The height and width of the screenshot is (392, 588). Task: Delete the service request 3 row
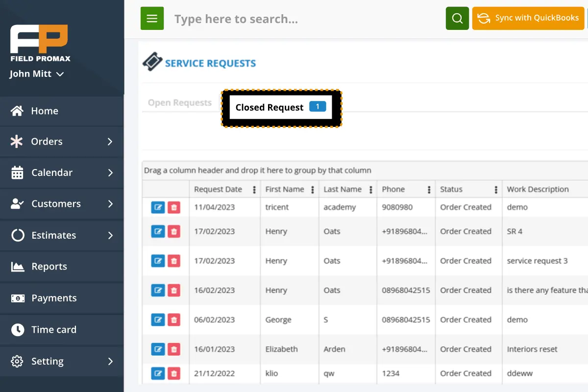173,261
